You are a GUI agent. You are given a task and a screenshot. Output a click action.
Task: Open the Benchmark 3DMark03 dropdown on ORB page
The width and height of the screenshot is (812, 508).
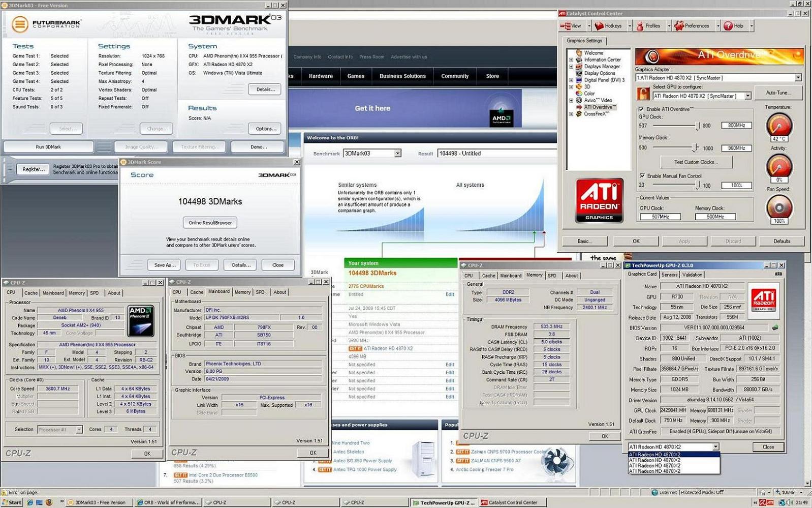[x=398, y=153]
